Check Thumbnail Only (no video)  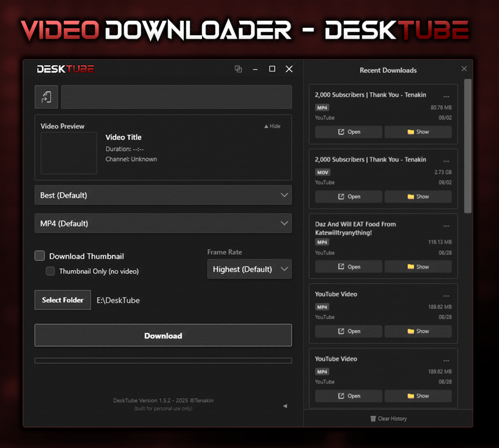50,271
